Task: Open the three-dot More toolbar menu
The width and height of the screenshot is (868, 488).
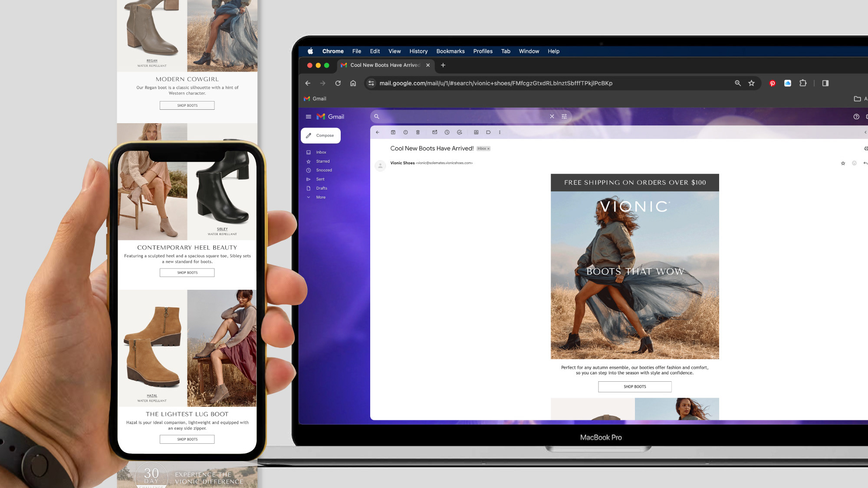Action: click(500, 132)
